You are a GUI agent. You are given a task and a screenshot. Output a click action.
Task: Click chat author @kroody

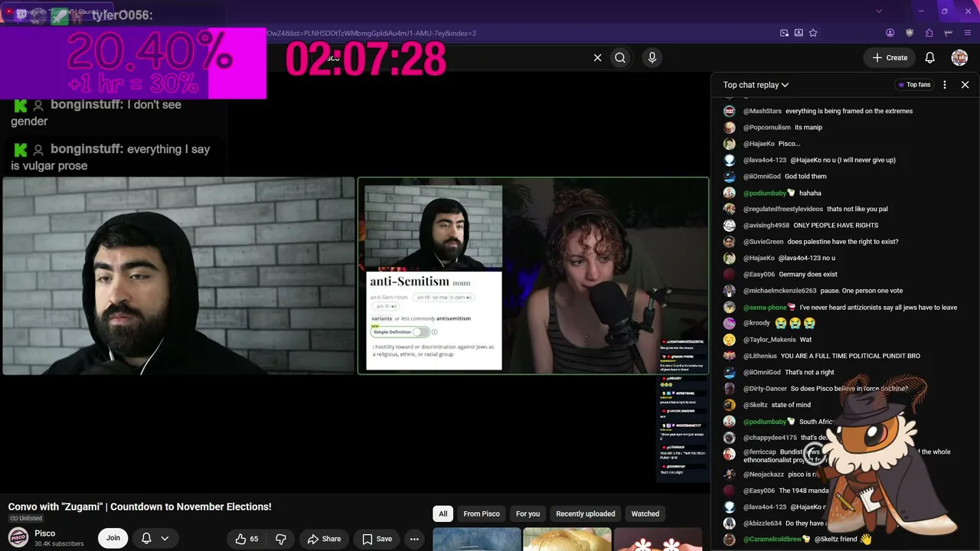tap(756, 323)
